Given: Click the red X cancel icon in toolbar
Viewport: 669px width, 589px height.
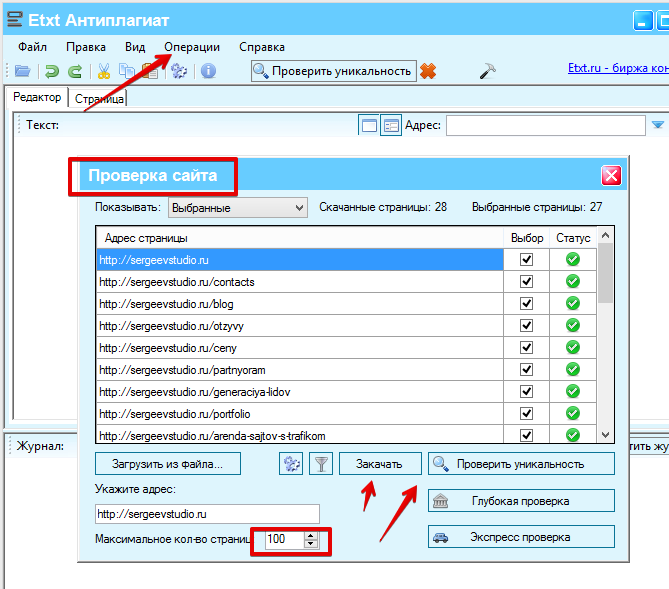Looking at the screenshot, I should click(428, 71).
